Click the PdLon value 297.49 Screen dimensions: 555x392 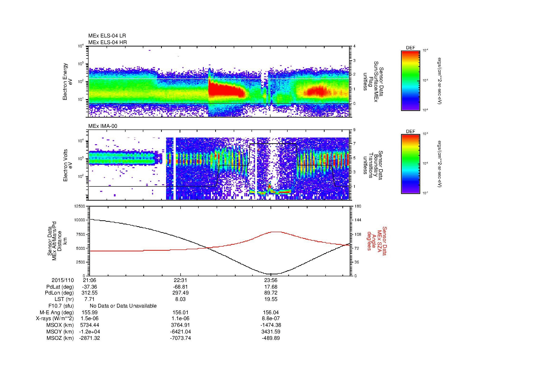180,293
